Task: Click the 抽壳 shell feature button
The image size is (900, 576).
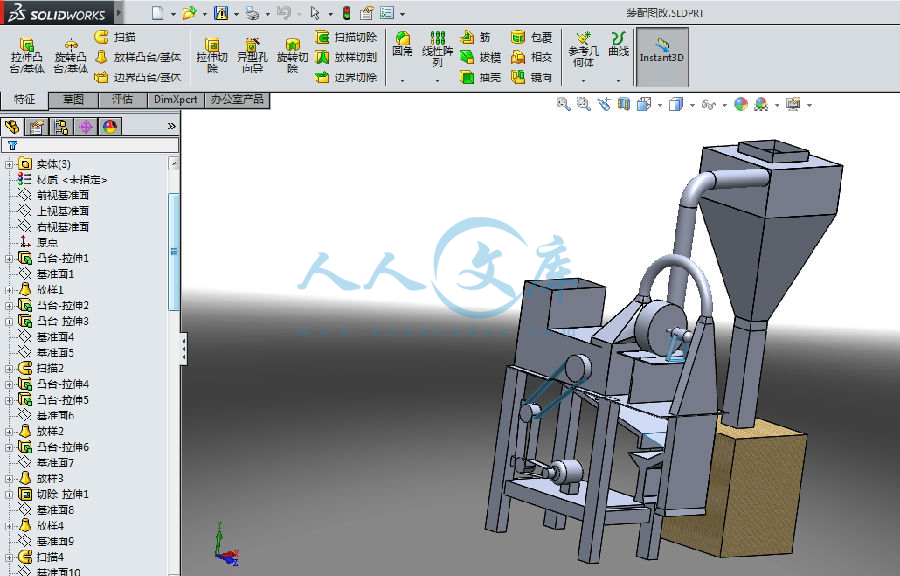Action: point(480,76)
